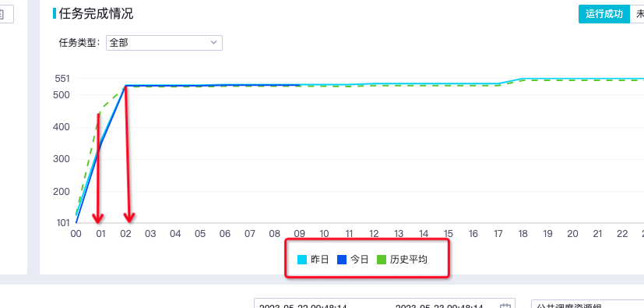Click the 昨日 cyan legend square
The height and width of the screenshot is (308, 644).
pyautogui.click(x=302, y=260)
